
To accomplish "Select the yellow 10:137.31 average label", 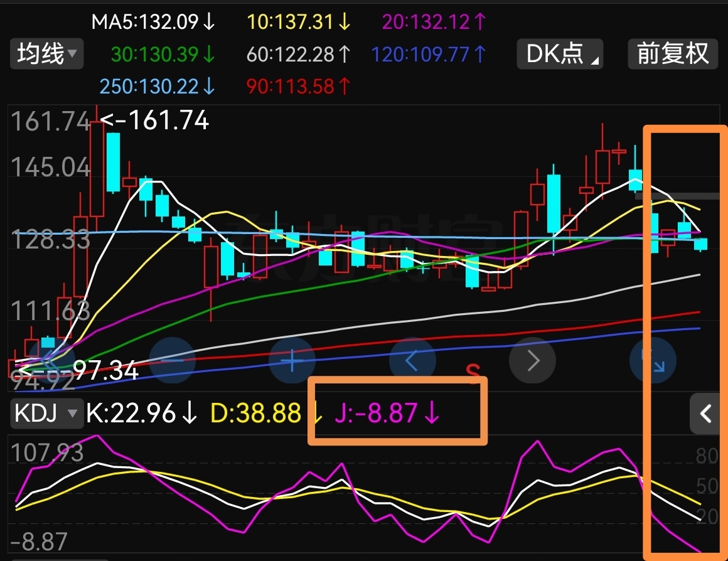I will pyautogui.click(x=299, y=22).
